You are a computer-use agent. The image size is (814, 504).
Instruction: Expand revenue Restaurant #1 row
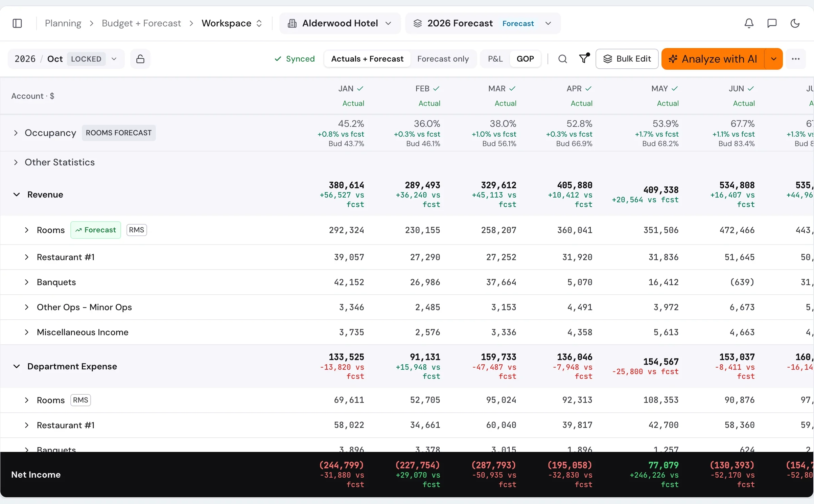coord(26,257)
